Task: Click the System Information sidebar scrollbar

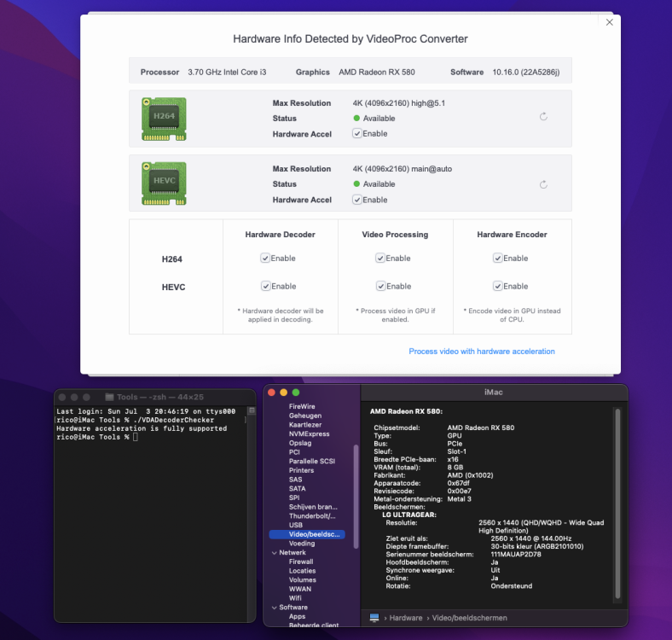Action: click(356, 497)
